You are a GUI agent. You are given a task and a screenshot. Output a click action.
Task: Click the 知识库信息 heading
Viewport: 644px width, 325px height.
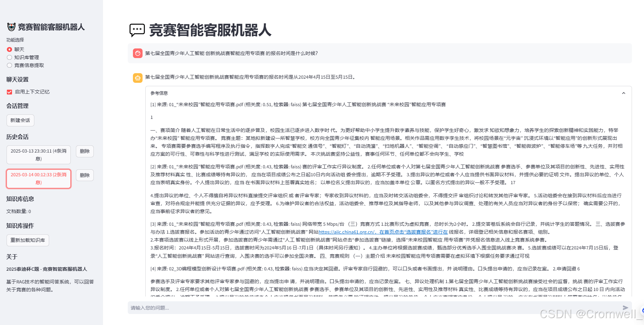(x=20, y=199)
